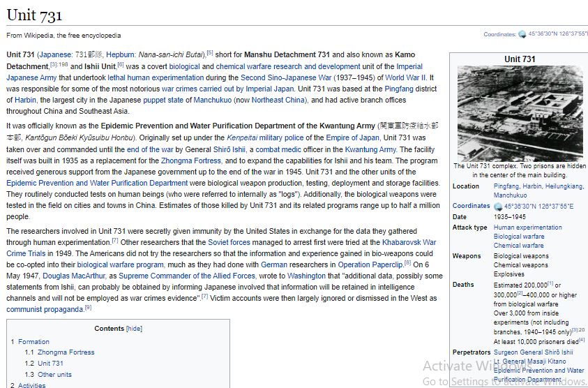Click 'Date' value 1935–1945 in infobox
Image resolution: width=588 pixels, height=388 pixels.
[509, 217]
